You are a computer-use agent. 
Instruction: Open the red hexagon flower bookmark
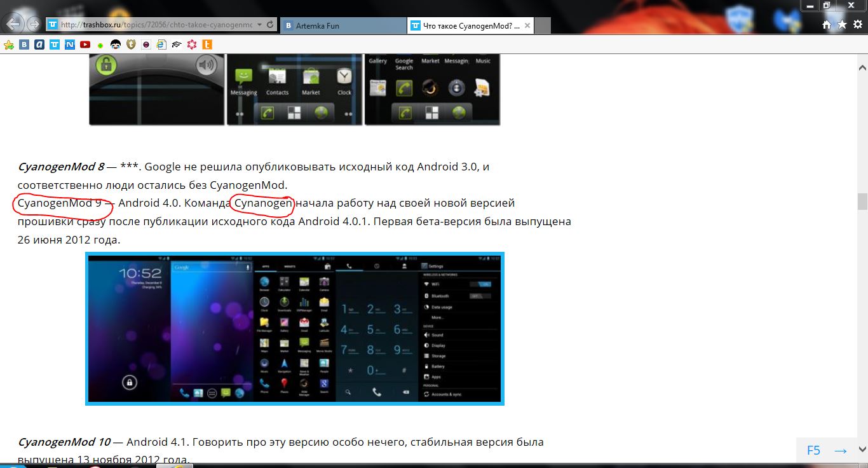192,45
